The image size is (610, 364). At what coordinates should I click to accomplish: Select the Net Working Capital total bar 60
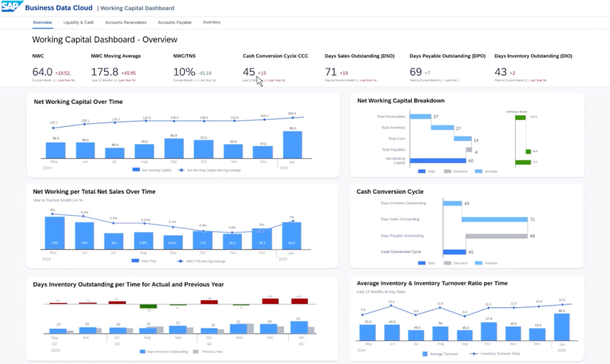point(438,161)
